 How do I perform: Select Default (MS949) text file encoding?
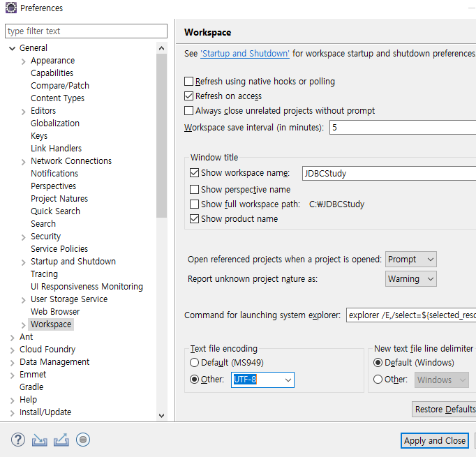tap(194, 362)
